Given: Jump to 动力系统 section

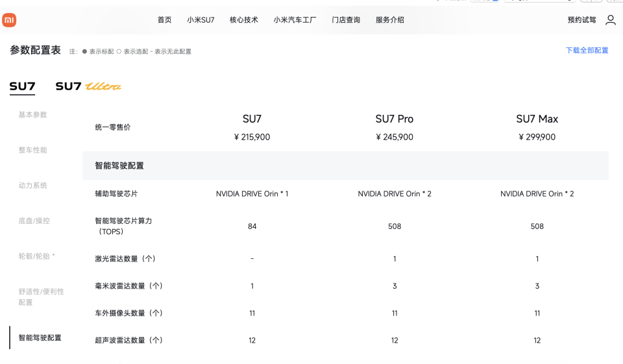Looking at the screenshot, I should (x=32, y=186).
